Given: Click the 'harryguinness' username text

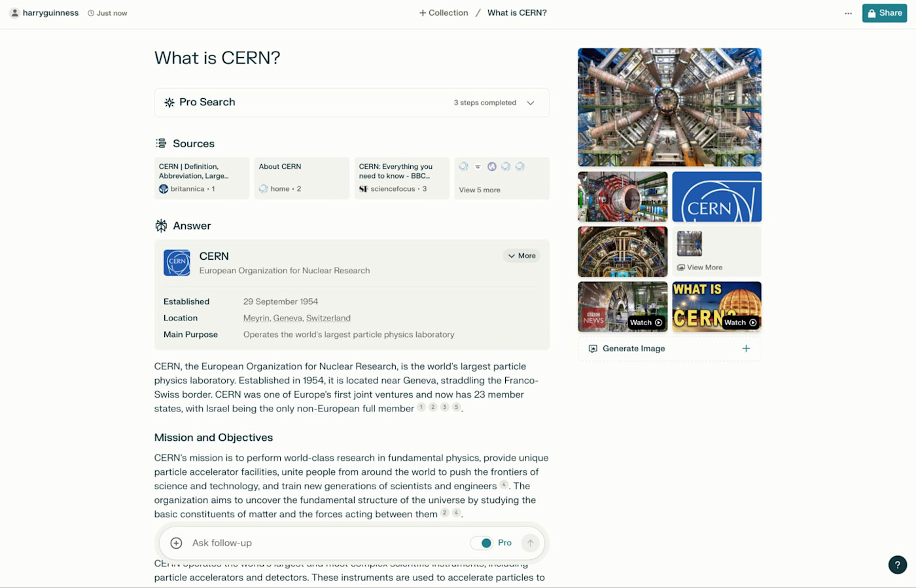Looking at the screenshot, I should point(50,13).
